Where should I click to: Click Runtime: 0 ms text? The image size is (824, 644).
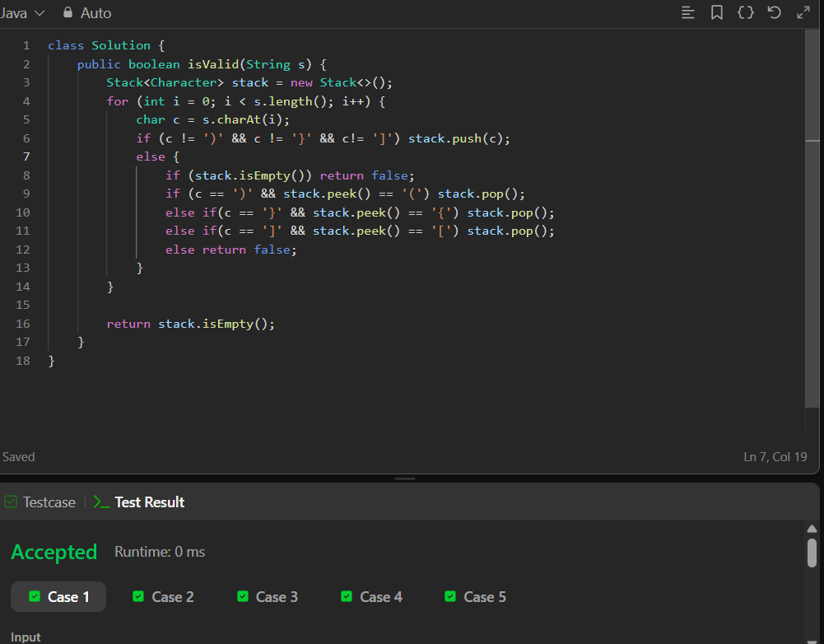tap(160, 552)
